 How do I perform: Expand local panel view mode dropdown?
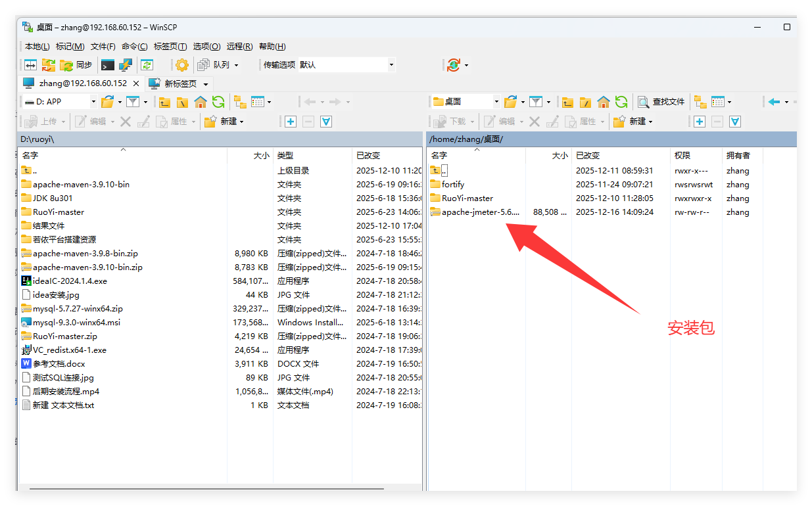click(x=269, y=102)
